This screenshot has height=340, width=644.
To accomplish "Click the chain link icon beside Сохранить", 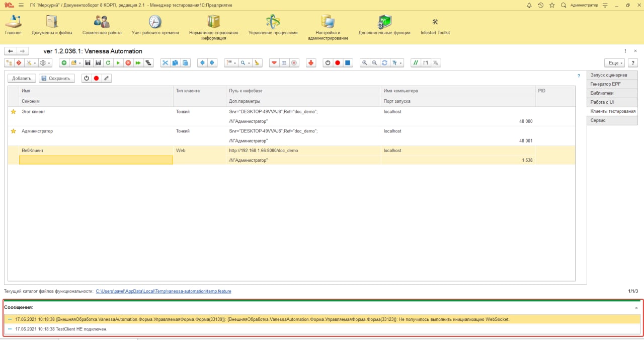I will 106,78.
